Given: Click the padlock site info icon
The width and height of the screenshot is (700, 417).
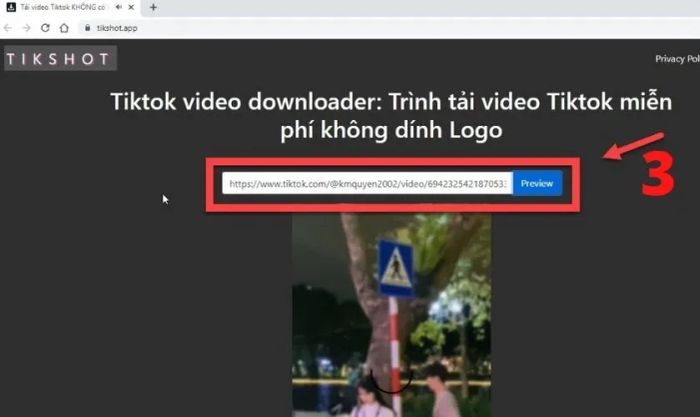Looking at the screenshot, I should click(x=88, y=28).
